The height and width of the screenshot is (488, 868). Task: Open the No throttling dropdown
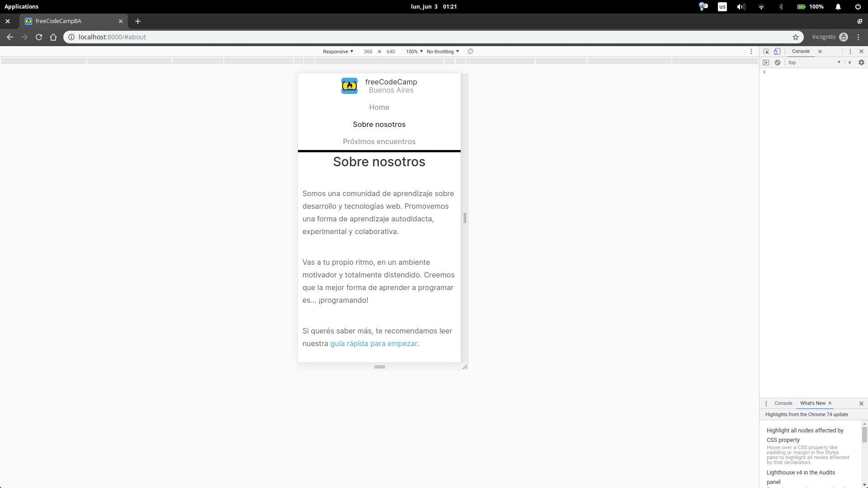(x=443, y=52)
